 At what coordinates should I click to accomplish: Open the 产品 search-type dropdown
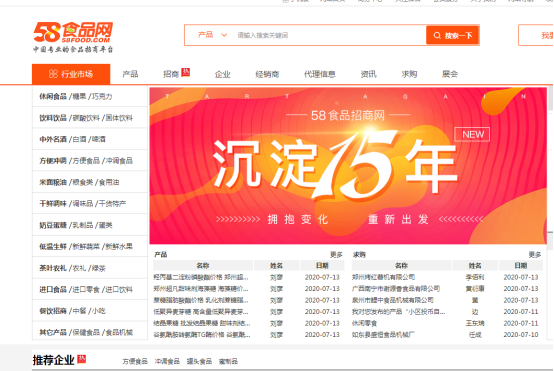click(212, 35)
